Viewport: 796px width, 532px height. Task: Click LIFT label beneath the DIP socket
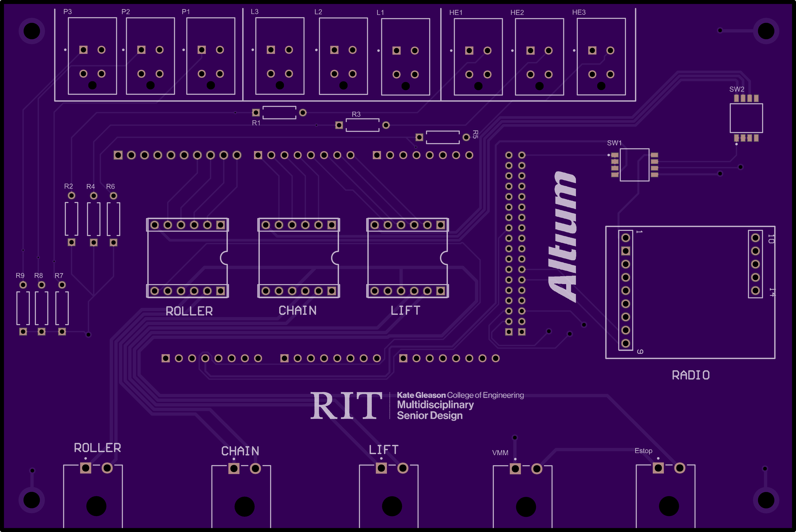tap(406, 310)
